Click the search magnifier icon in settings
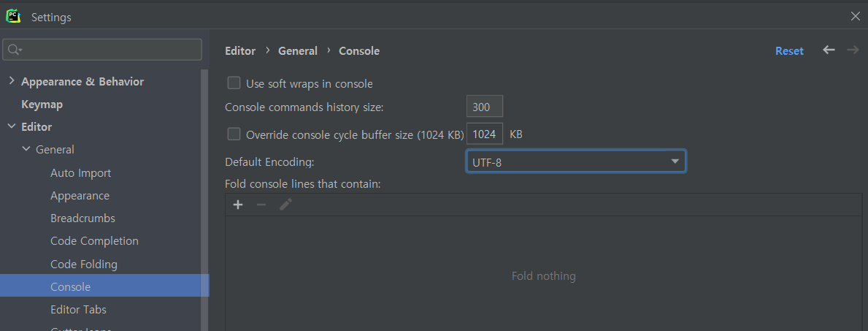This screenshot has width=868, height=331. [x=15, y=50]
